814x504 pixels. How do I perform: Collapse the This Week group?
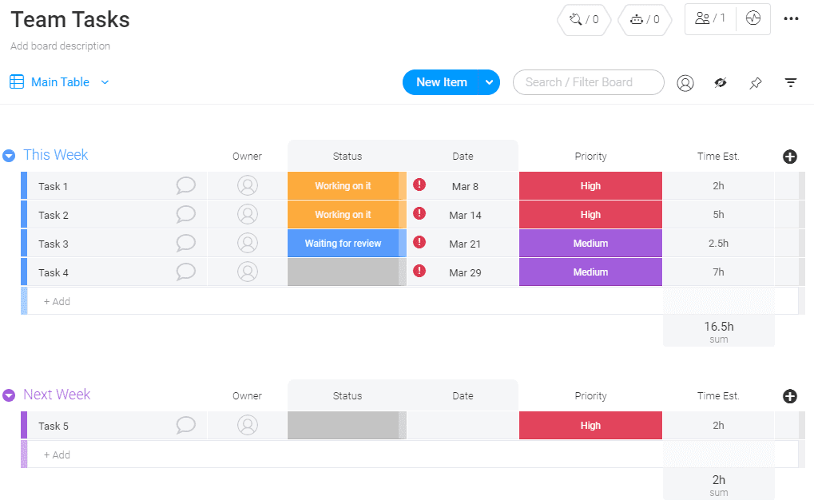click(9, 156)
